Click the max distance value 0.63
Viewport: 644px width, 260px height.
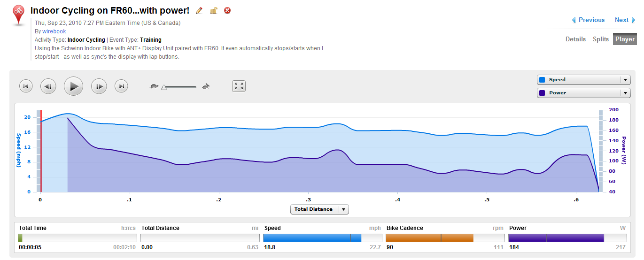(x=253, y=247)
